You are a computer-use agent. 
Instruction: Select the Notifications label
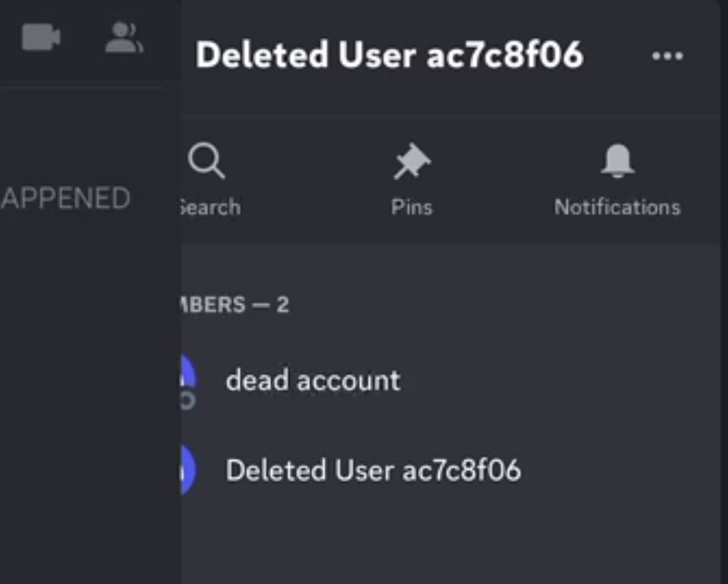click(x=617, y=207)
